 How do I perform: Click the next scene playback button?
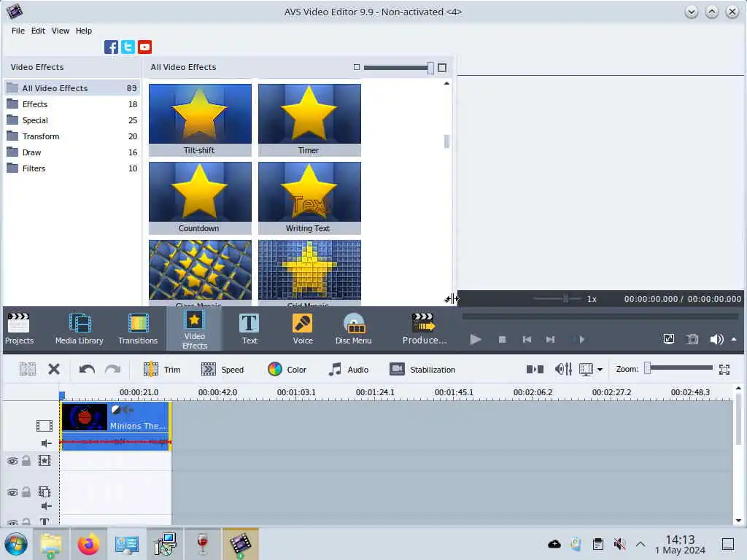[581, 340]
